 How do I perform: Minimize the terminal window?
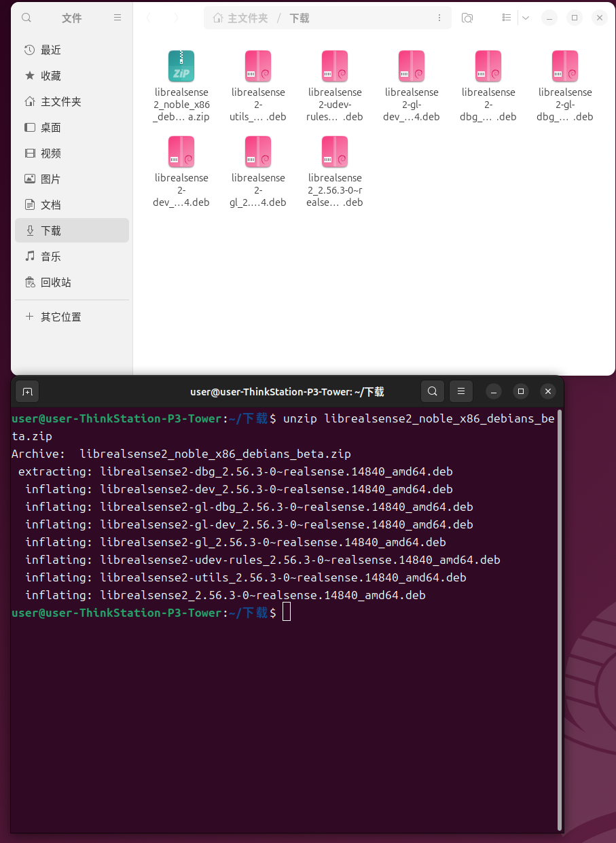coord(494,391)
